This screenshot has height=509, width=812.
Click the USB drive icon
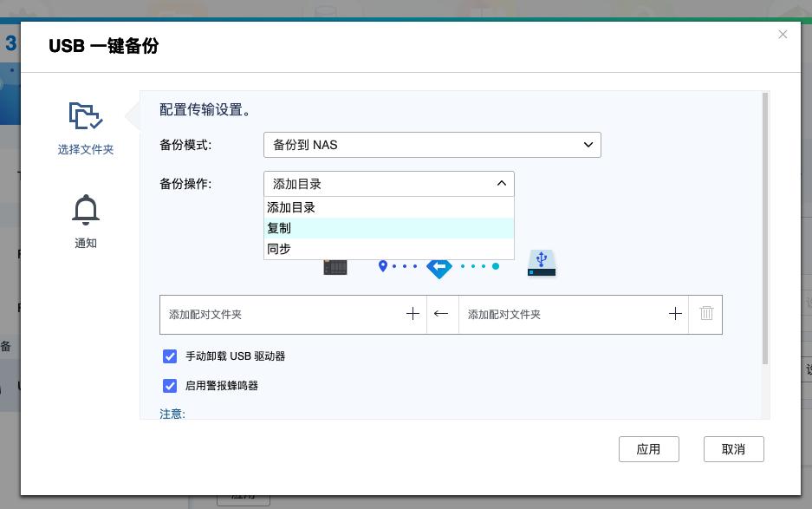point(542,264)
